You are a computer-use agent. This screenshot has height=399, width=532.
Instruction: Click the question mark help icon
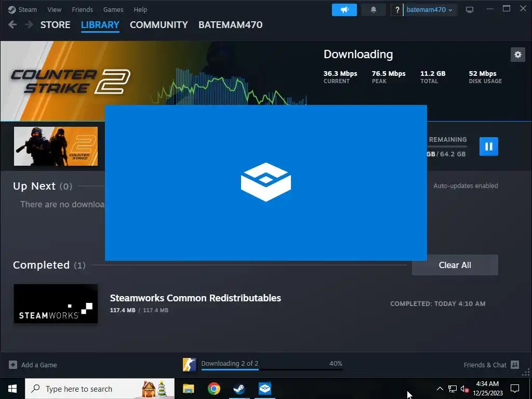click(x=397, y=10)
